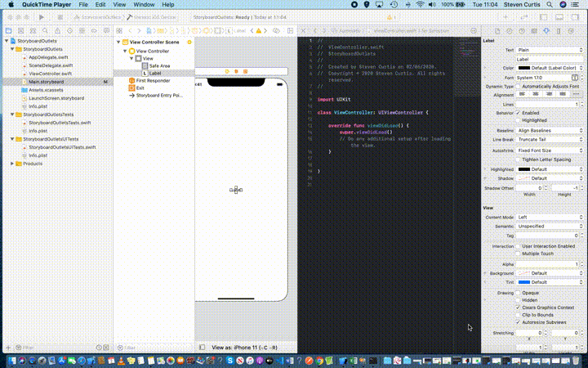The height and width of the screenshot is (368, 588).
Task: Open the QuickTime Player app menu
Action: [47, 5]
